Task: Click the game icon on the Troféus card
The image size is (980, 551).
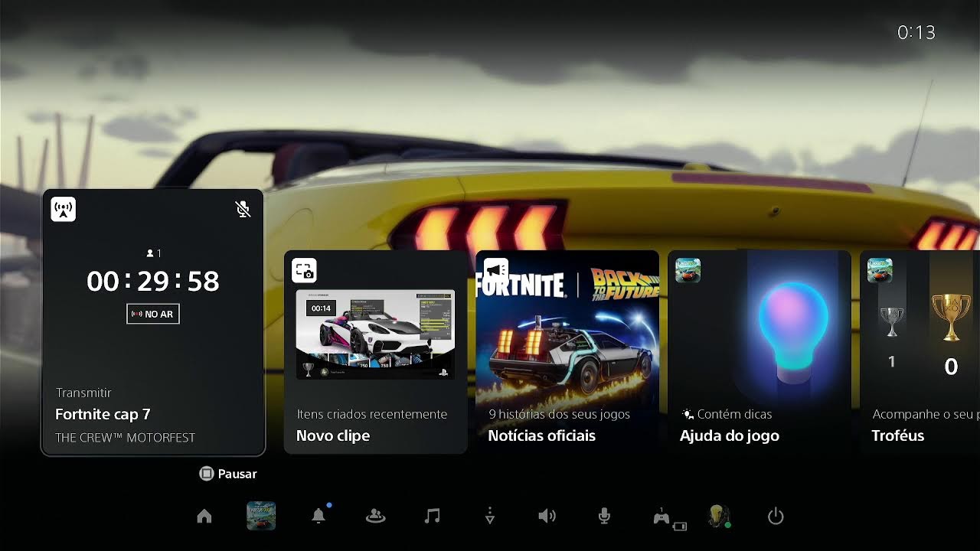Action: pyautogui.click(x=880, y=270)
